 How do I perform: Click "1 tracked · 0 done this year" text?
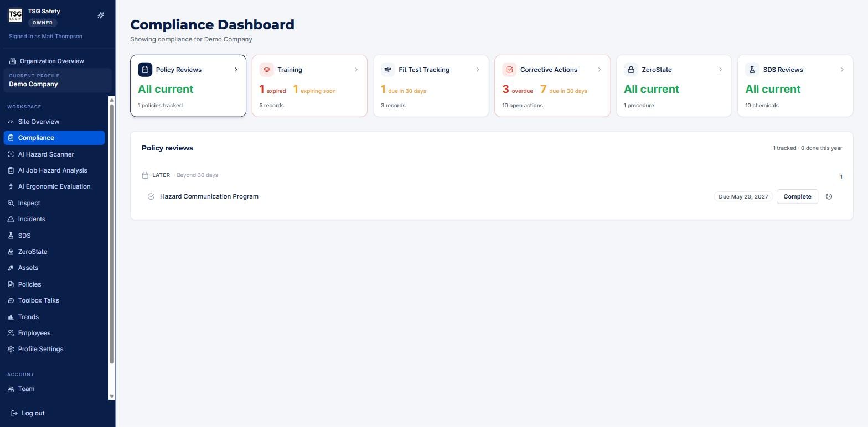pos(808,148)
